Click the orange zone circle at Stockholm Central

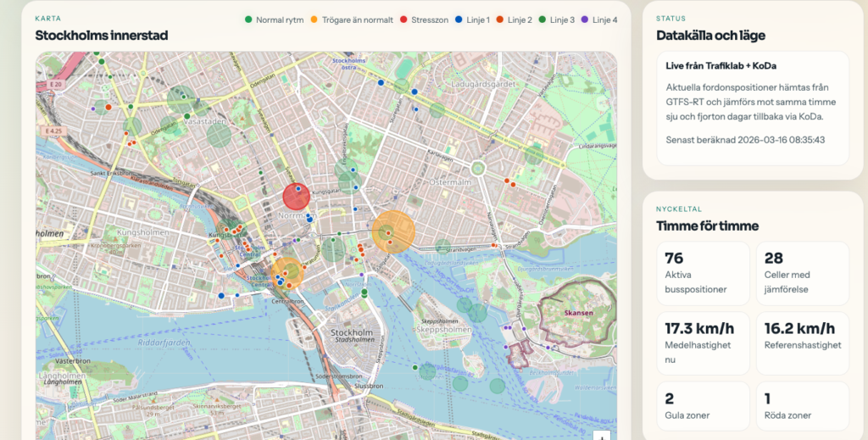pos(287,273)
